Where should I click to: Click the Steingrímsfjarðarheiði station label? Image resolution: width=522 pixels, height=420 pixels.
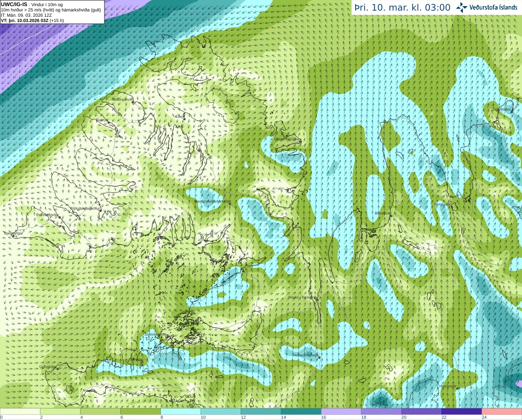[x=212, y=201]
